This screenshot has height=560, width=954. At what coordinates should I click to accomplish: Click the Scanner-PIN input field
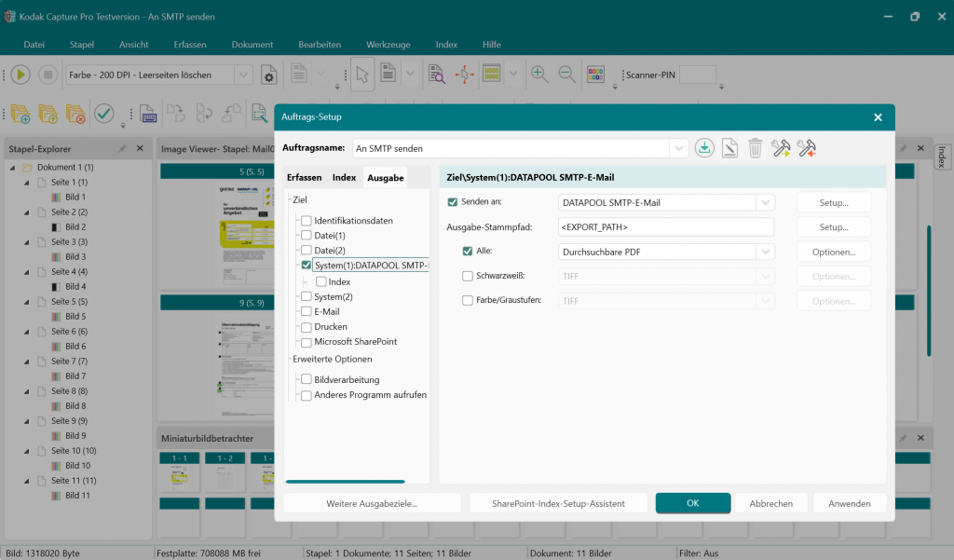pyautogui.click(x=697, y=75)
